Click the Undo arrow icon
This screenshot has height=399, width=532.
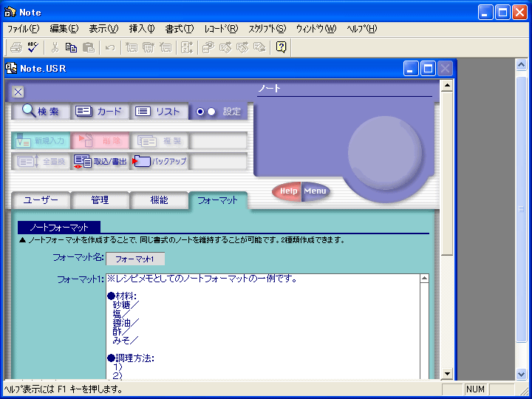point(110,47)
